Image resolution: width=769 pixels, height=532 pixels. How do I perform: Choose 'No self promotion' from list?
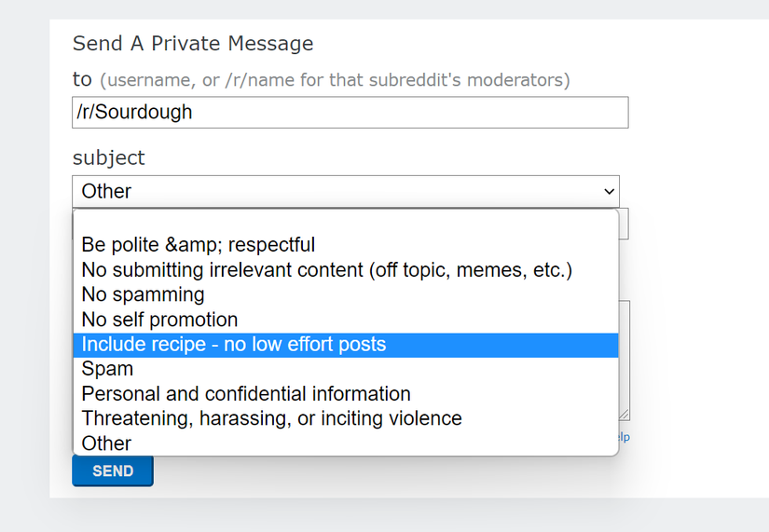point(159,320)
